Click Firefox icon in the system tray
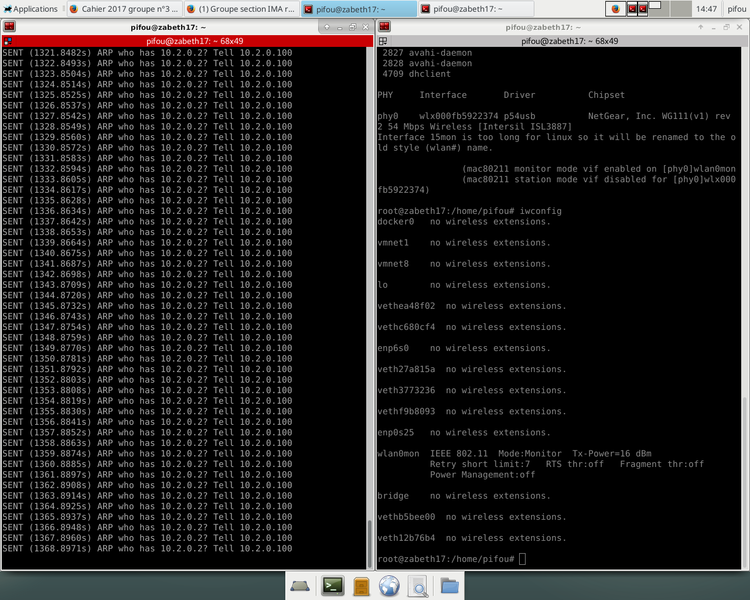This screenshot has height=600, width=750. tap(616, 8)
